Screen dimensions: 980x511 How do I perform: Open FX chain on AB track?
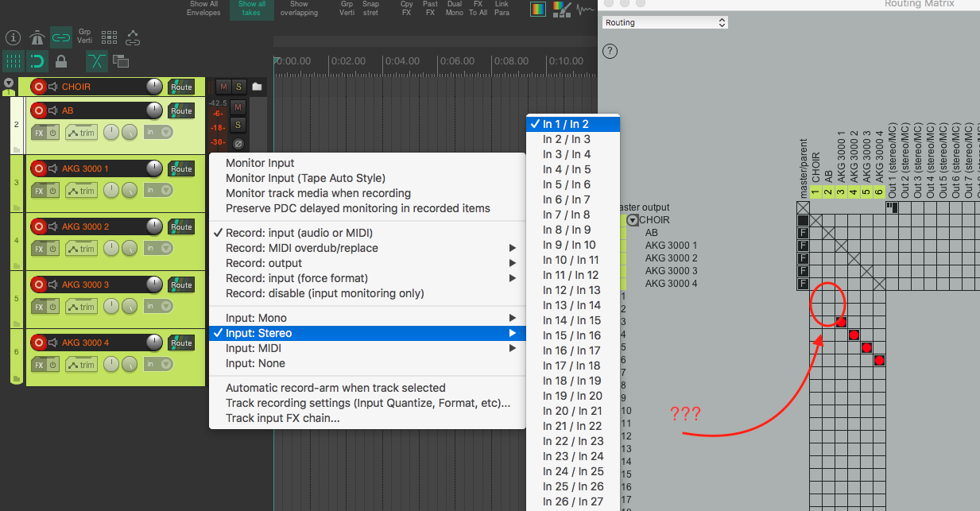pyautogui.click(x=38, y=133)
